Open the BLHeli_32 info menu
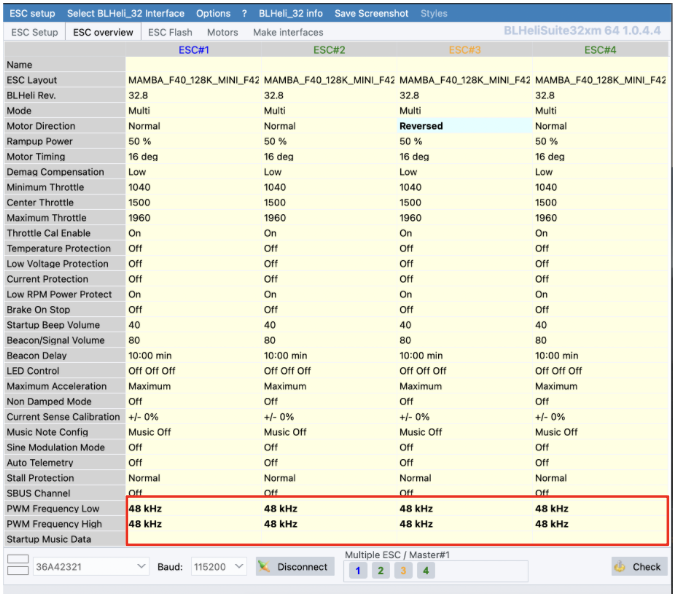 290,14
